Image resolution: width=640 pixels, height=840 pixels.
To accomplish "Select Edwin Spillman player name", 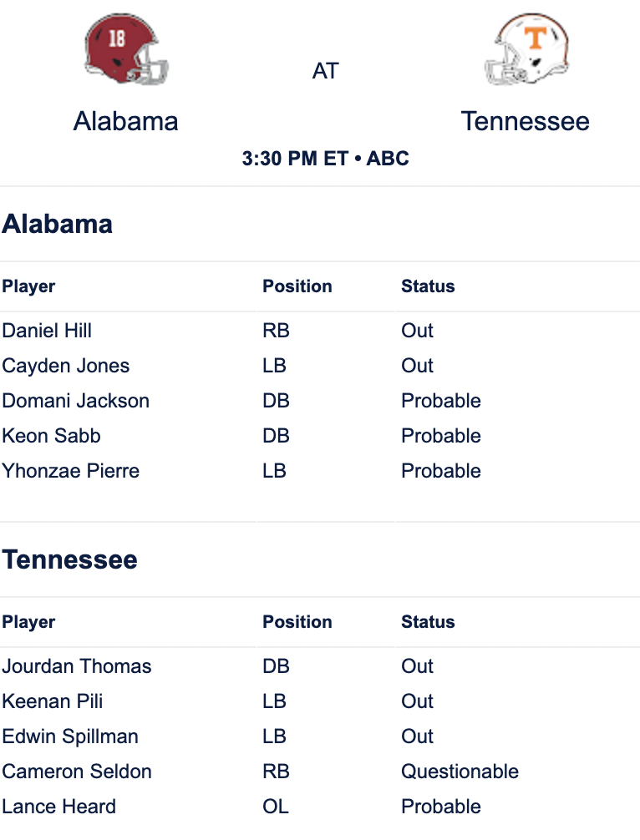I will 70,736.
